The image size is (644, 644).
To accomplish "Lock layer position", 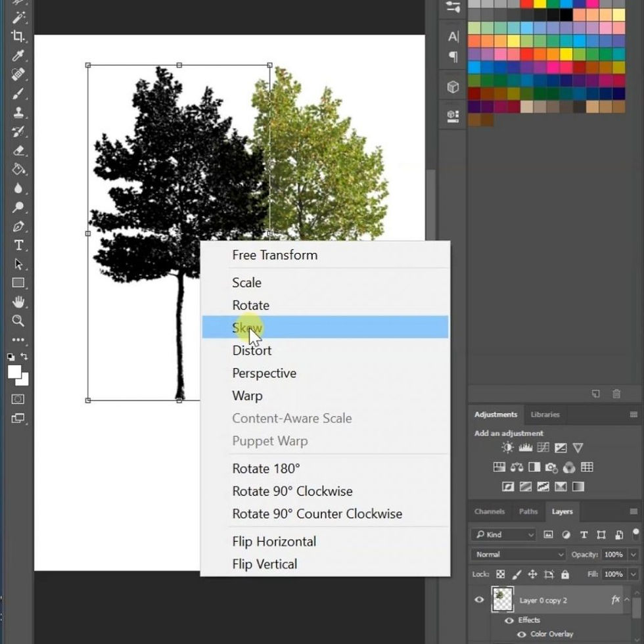I will [532, 574].
